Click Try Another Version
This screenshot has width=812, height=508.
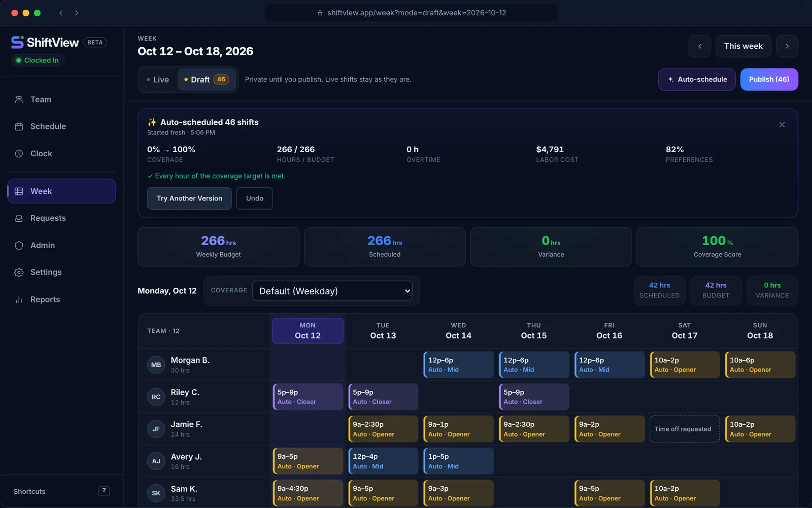[x=189, y=198]
